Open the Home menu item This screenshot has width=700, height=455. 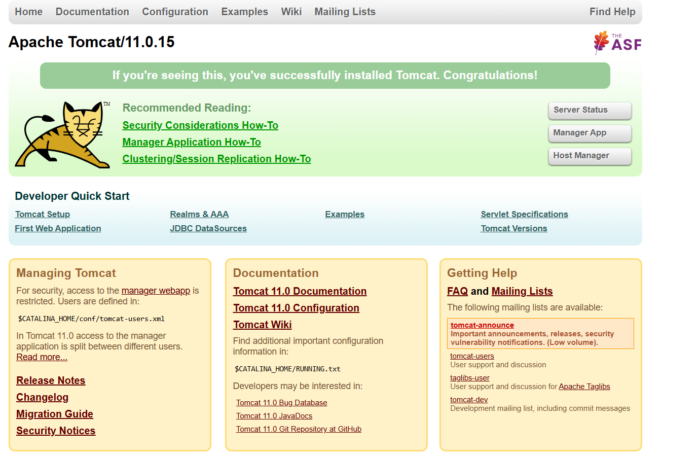[29, 12]
